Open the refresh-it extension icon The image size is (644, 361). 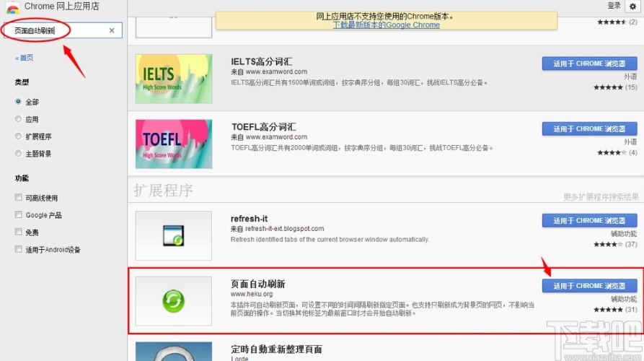tap(174, 235)
